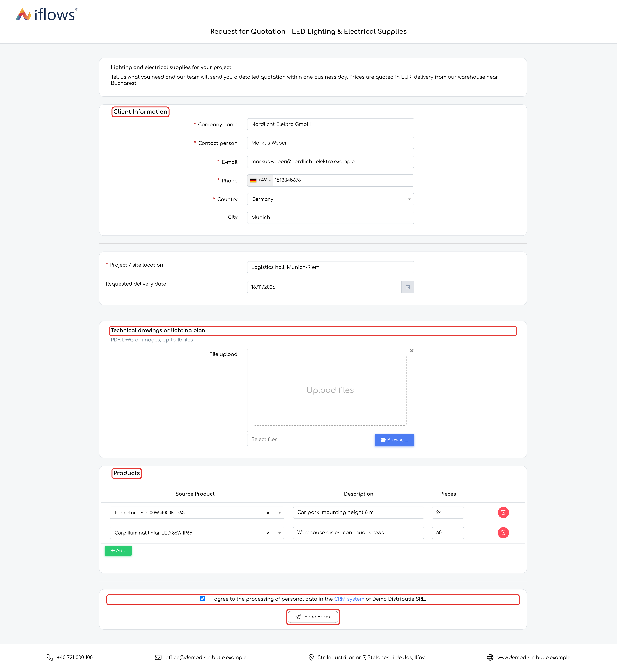Click the Upload files drop zone
Image resolution: width=617 pixels, height=672 pixels.
[330, 390]
